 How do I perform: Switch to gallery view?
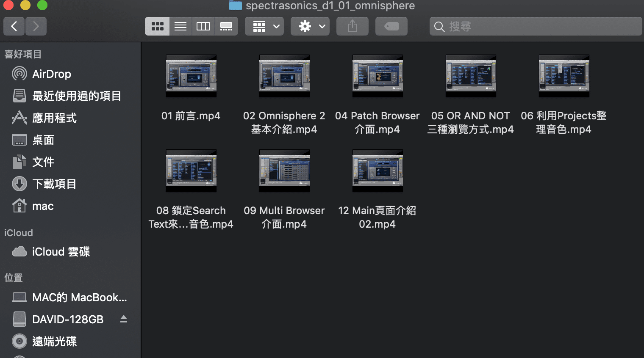[x=226, y=26]
